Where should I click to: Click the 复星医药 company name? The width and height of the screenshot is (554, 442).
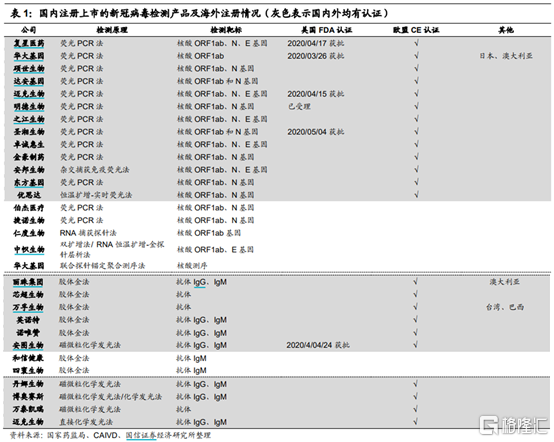29,43
